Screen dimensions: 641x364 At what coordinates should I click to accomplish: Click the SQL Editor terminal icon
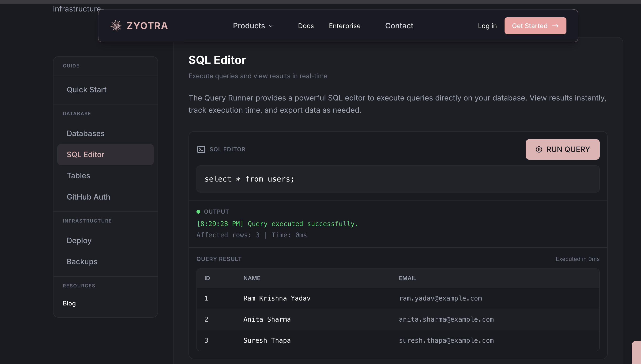click(201, 149)
